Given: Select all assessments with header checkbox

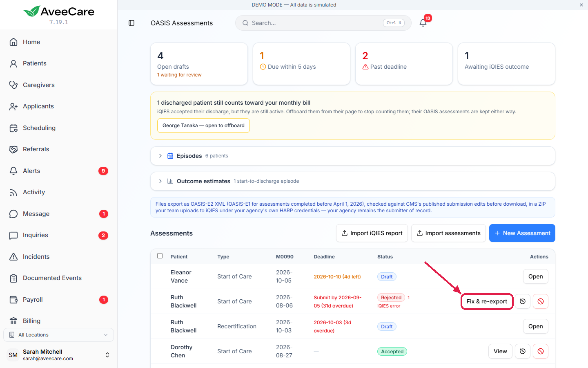Looking at the screenshot, I should [160, 256].
